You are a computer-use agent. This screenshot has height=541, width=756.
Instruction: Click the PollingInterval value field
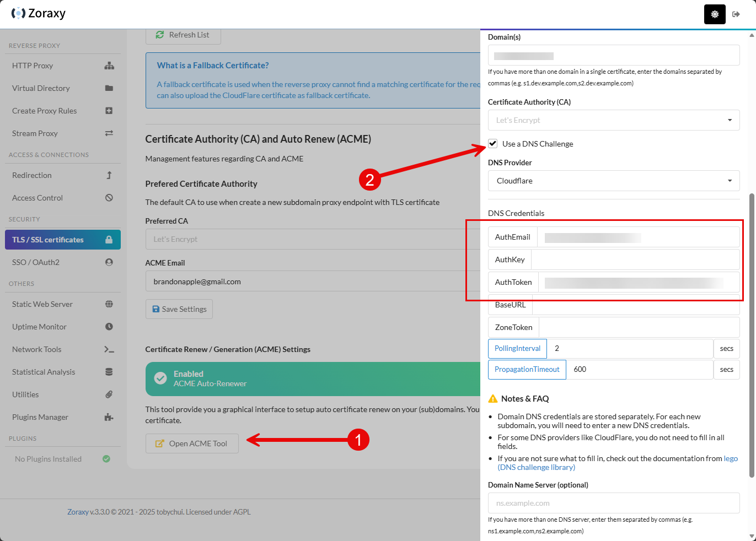pos(630,349)
